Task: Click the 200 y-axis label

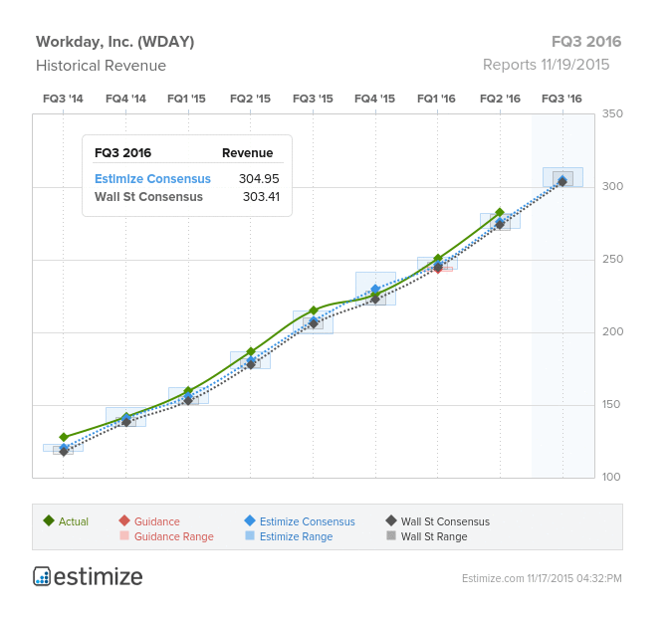Action: click(612, 331)
